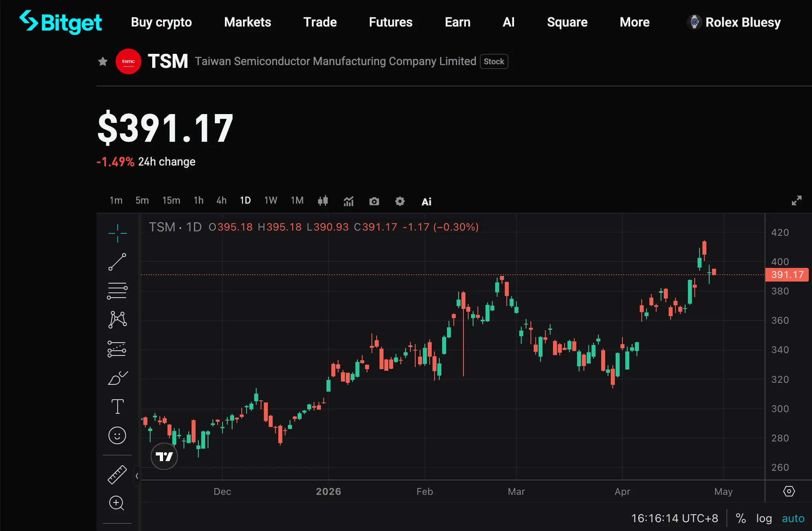Image resolution: width=812 pixels, height=531 pixels.
Task: Open the emoji icons tool
Action: click(117, 435)
